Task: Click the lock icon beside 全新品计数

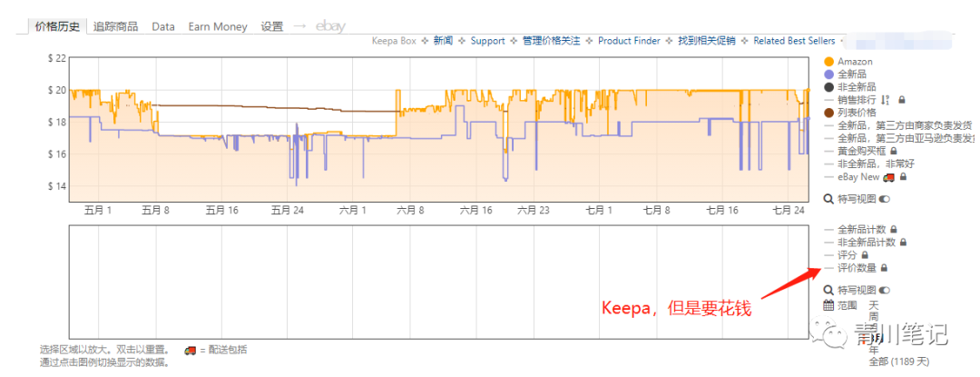Action: coord(894,230)
